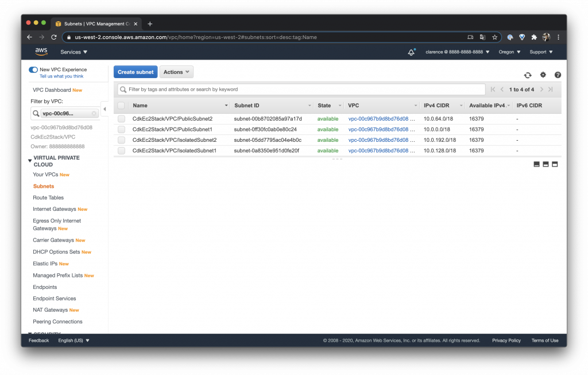The image size is (588, 375).
Task: Go to last page of results
Action: click(551, 89)
